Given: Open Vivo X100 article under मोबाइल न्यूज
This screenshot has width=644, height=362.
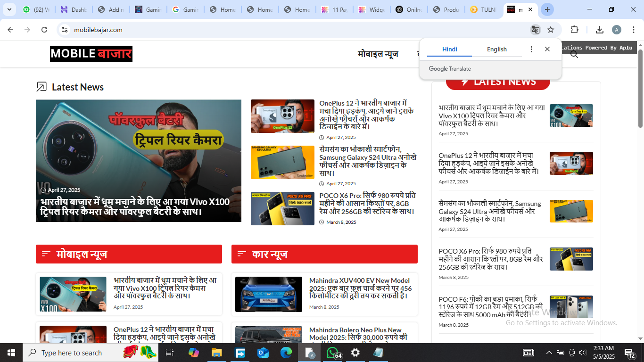Looking at the screenshot, I should tap(165, 288).
